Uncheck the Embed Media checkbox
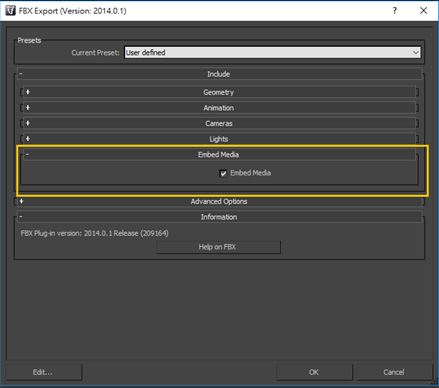The image size is (439, 388). [x=223, y=173]
